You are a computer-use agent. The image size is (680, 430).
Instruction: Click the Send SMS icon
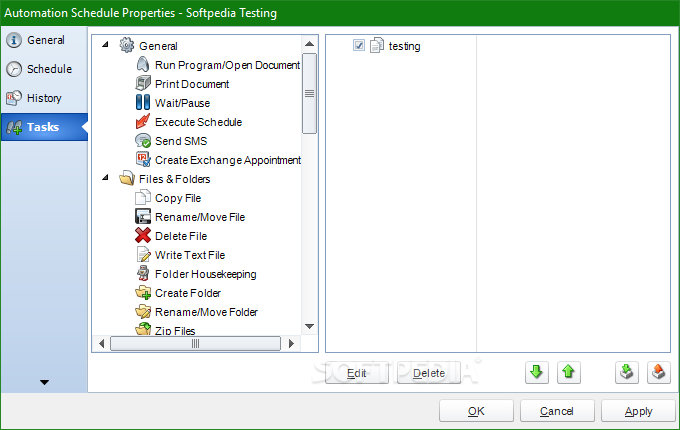tap(143, 140)
